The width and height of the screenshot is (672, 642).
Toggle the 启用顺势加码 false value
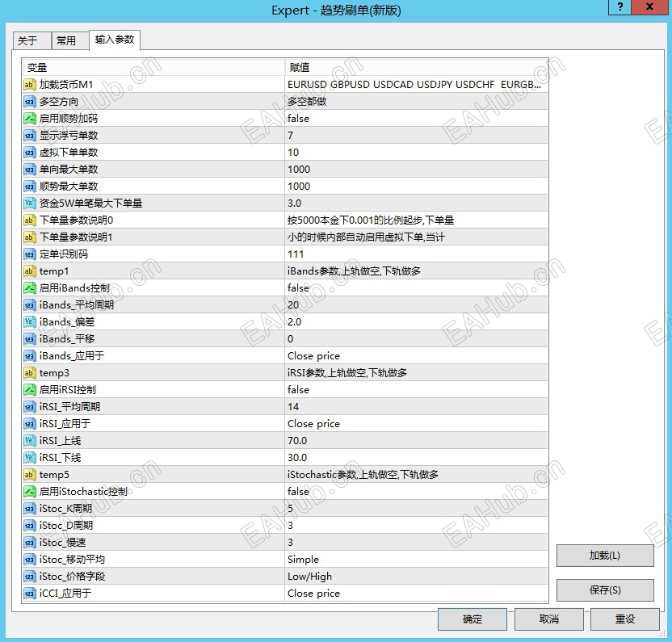[x=416, y=118]
